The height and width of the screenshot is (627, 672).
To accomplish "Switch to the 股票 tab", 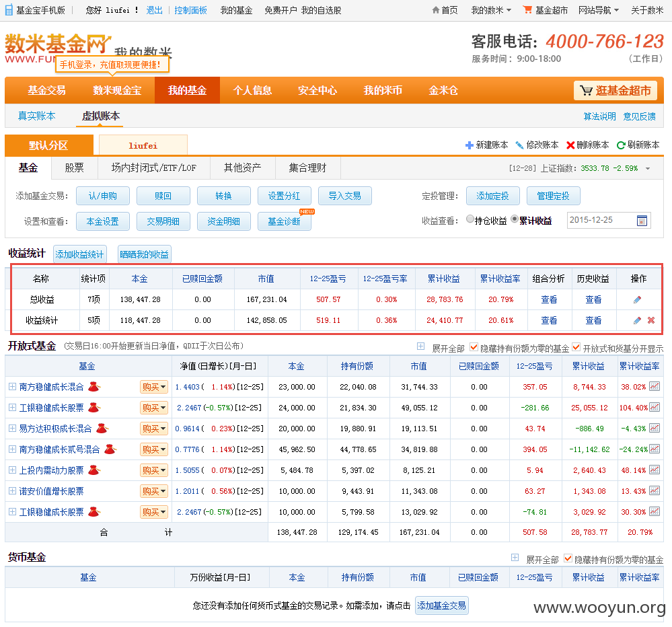I will click(74, 168).
